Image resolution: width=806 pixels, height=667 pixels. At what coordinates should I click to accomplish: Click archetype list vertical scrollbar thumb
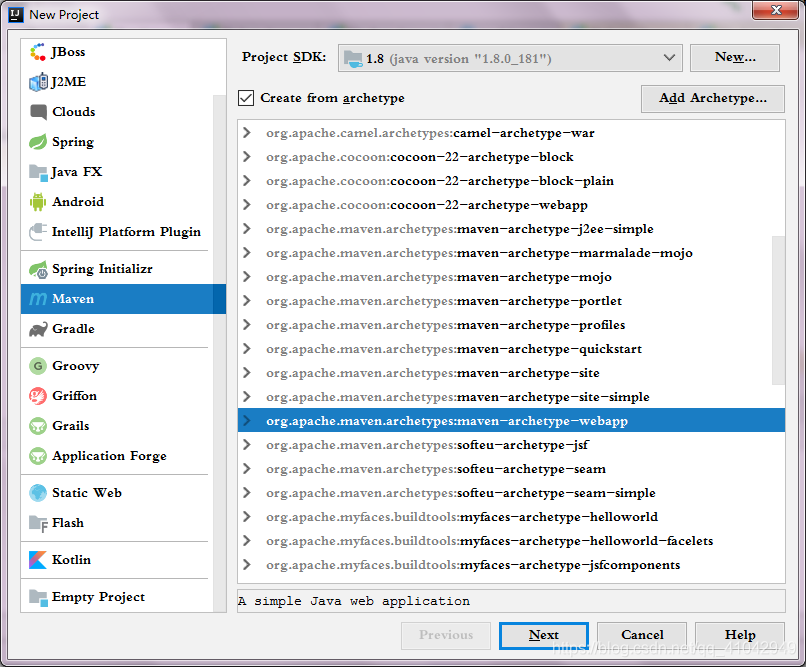(x=778, y=310)
